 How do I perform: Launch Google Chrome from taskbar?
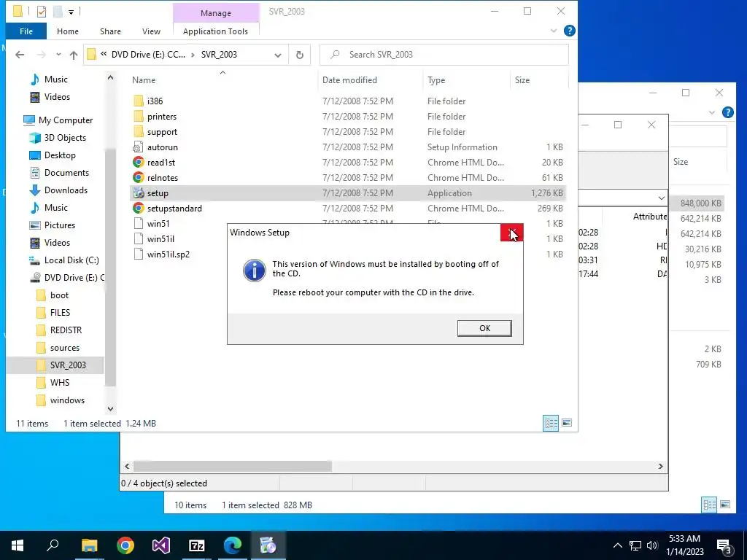pyautogui.click(x=125, y=545)
